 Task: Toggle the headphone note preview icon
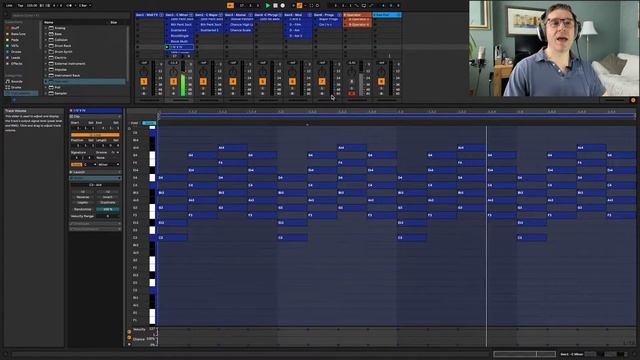[x=129, y=129]
